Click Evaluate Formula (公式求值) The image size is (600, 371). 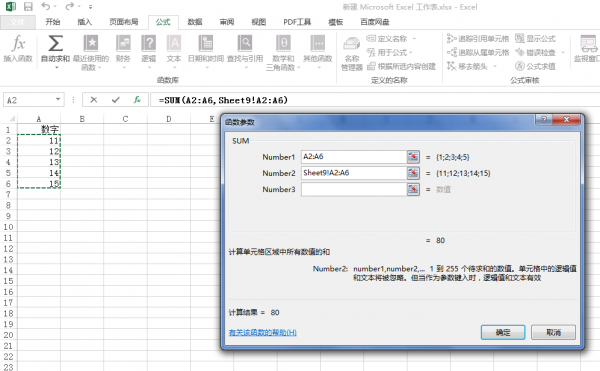click(x=535, y=67)
